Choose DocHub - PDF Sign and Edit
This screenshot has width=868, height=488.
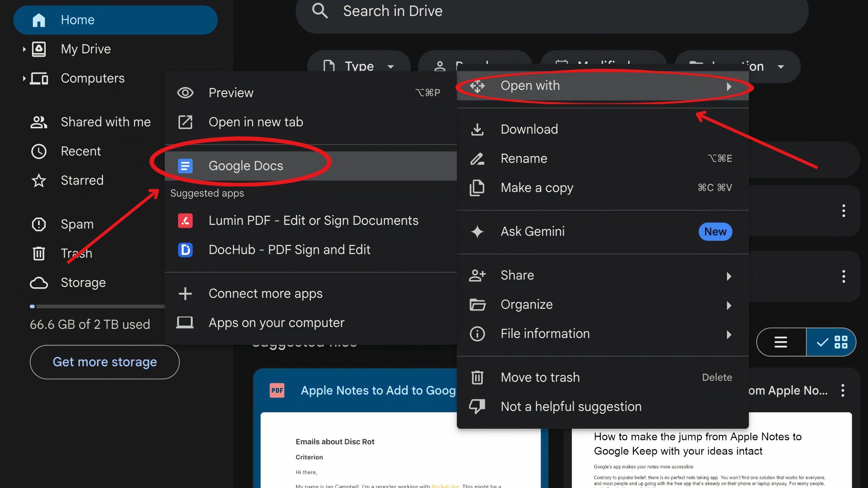311,250
